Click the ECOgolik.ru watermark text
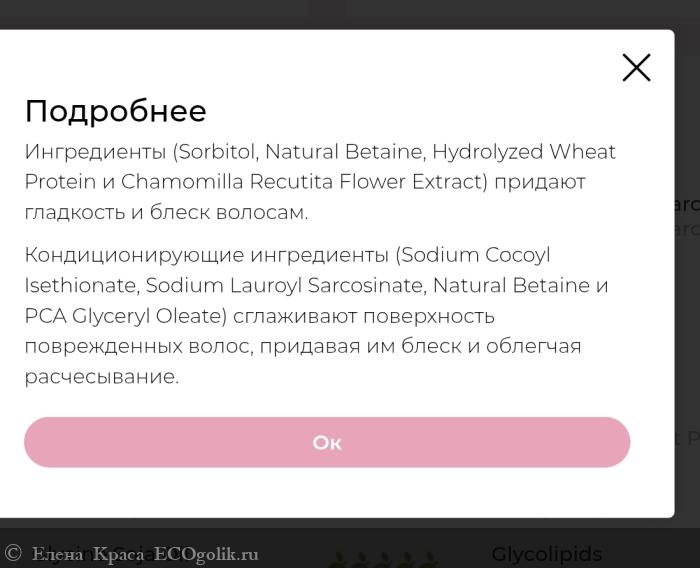Viewport: 700px width, 568px height. click(206, 554)
